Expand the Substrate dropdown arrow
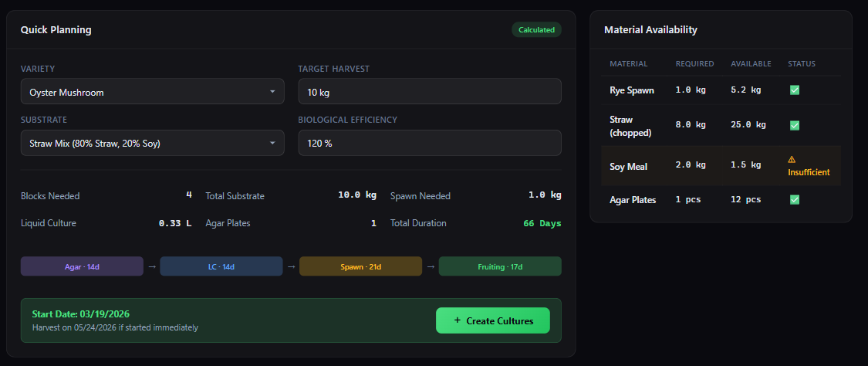Image resolution: width=868 pixels, height=366 pixels. pos(272,143)
